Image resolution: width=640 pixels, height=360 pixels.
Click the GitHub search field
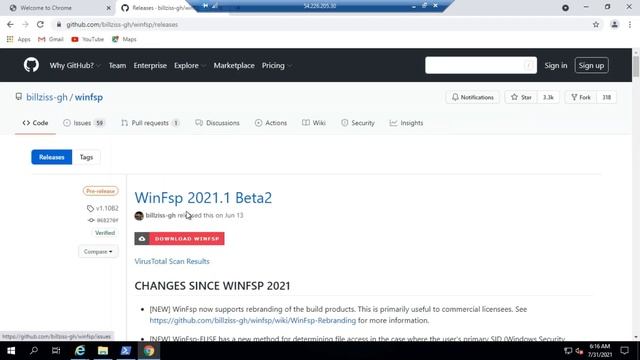point(481,65)
